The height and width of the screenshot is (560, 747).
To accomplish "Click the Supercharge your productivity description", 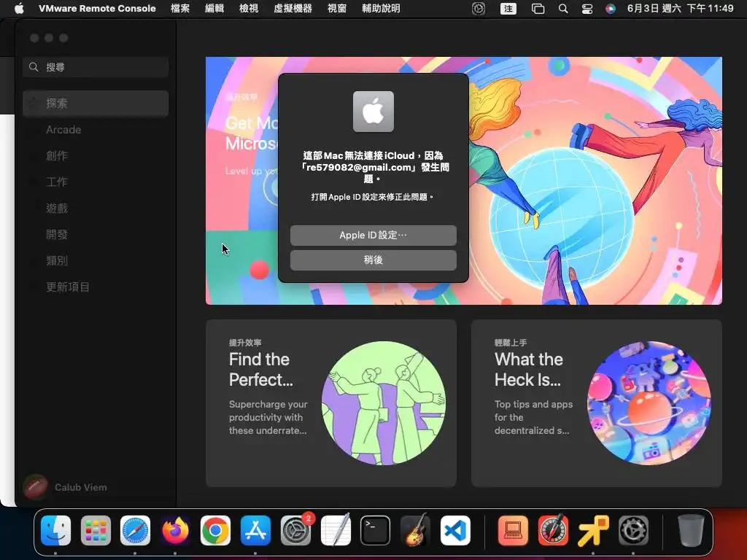I will 268,417.
